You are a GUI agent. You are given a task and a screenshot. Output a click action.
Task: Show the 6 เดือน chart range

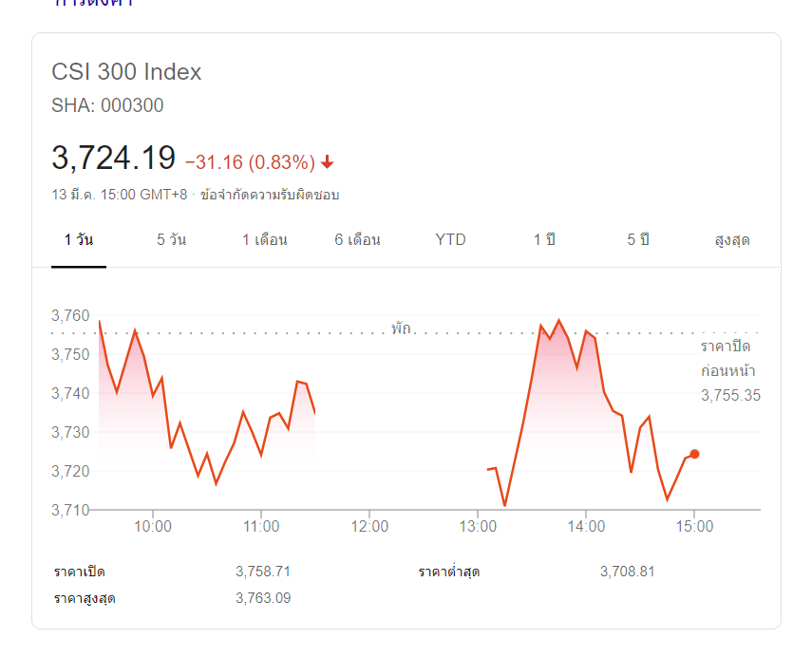(x=357, y=239)
